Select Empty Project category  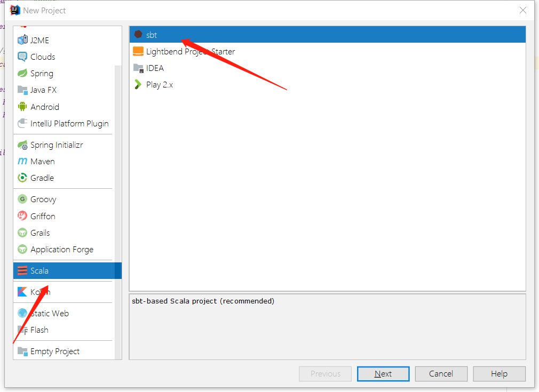pos(64,351)
